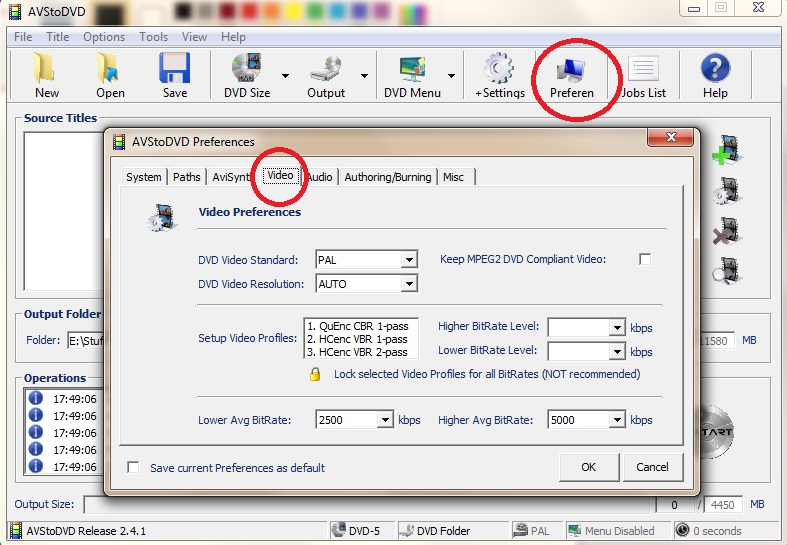Screen dimensions: 787x545
Task: Expand the DVD Menu toolbar dropdown arrow
Action: point(451,76)
